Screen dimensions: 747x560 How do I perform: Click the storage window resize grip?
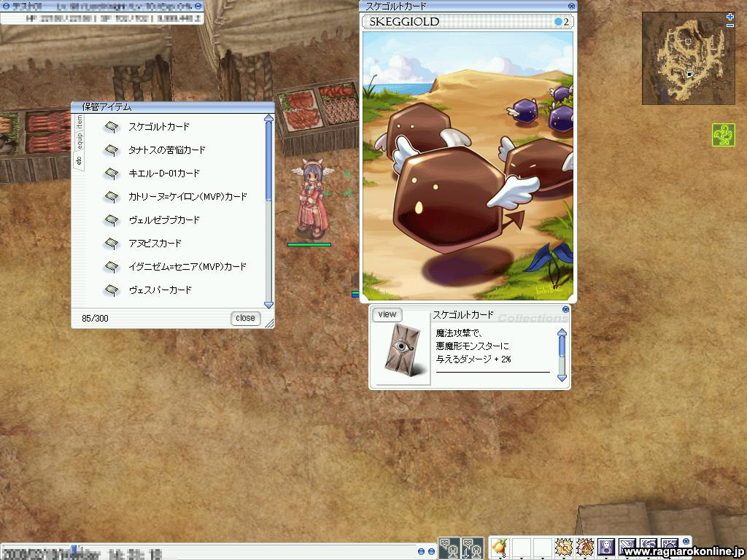coord(269,323)
